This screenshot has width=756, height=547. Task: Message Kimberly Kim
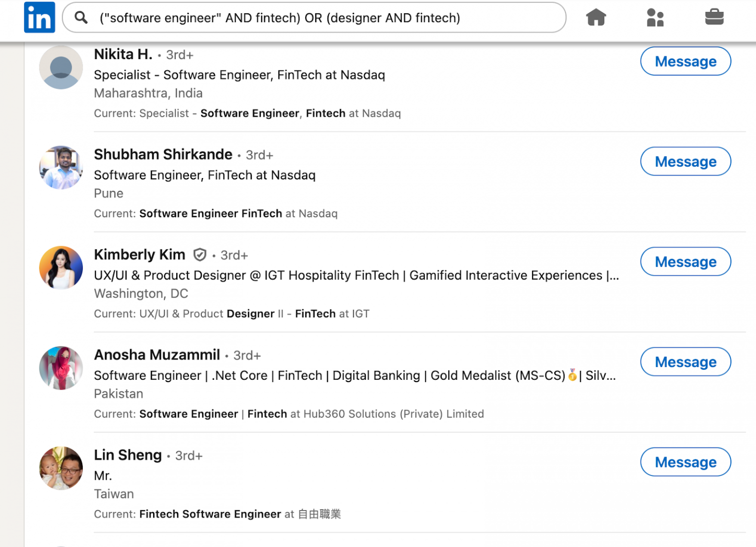point(686,262)
